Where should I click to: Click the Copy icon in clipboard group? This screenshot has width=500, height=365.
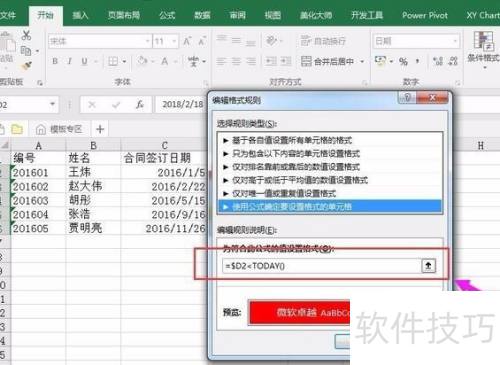tap(26, 51)
